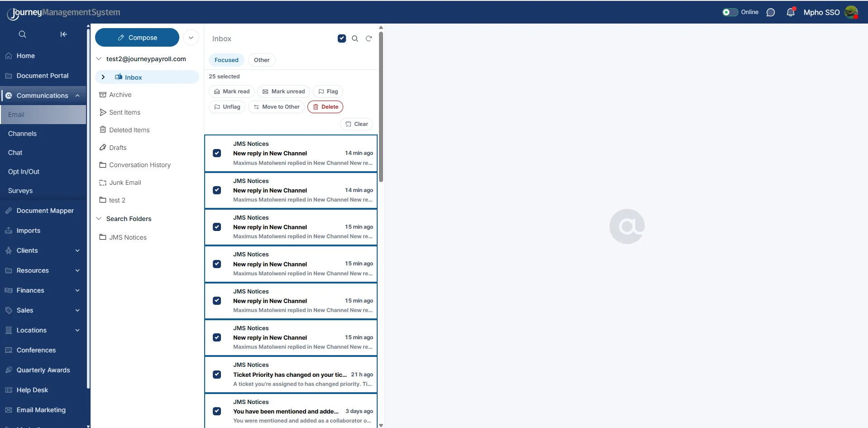The width and height of the screenshot is (868, 428).
Task: Open Ticket Priority has changed email
Action: click(291, 375)
